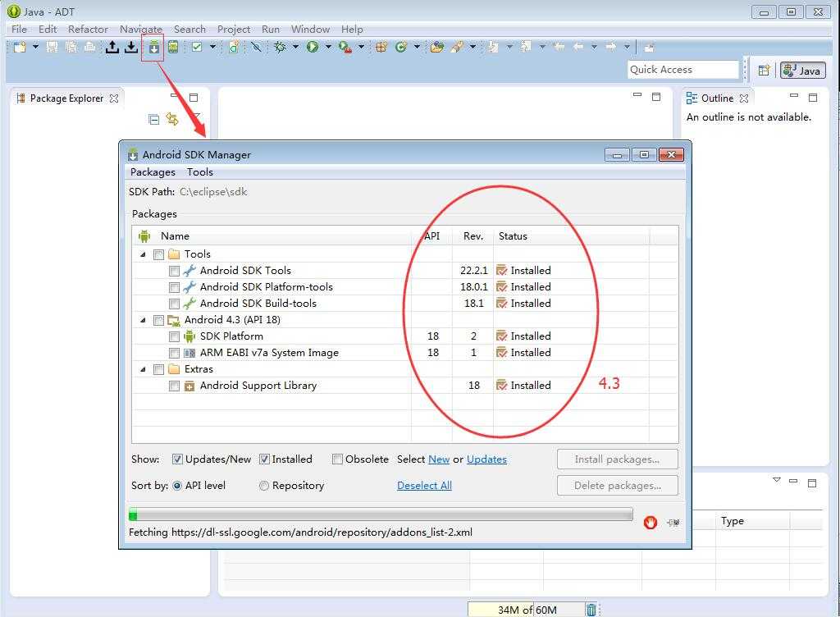Open the Lint check dropdown arrow
The image size is (840, 617).
[x=212, y=47]
